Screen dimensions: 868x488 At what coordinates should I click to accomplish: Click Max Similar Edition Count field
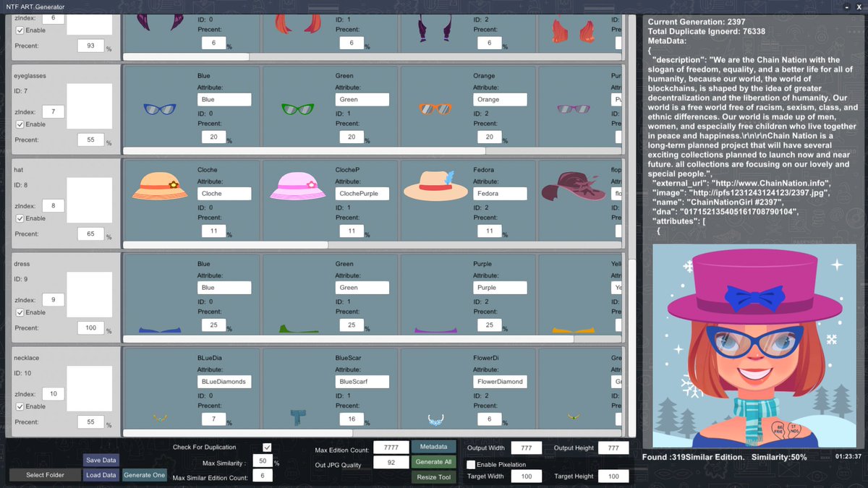pos(261,476)
